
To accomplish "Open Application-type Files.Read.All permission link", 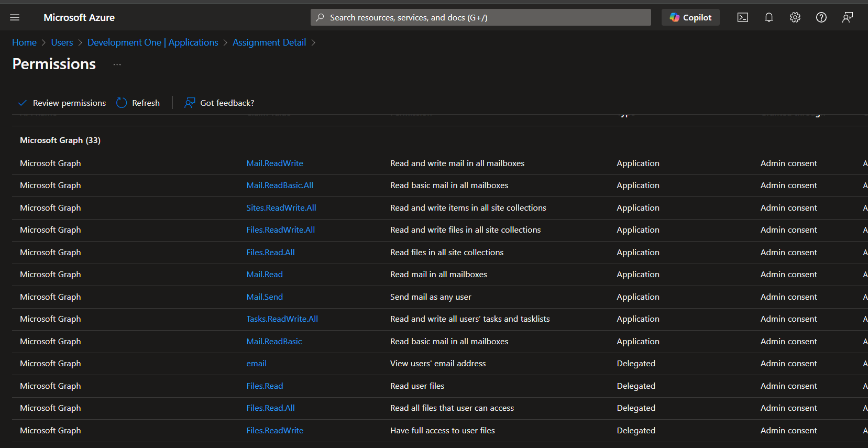I will coord(270,253).
